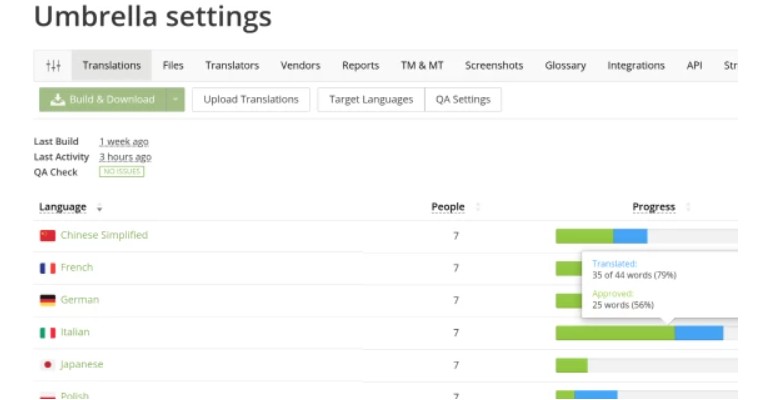Click the German flag icon
Image resolution: width=760 pixels, height=400 pixels.
(47, 300)
